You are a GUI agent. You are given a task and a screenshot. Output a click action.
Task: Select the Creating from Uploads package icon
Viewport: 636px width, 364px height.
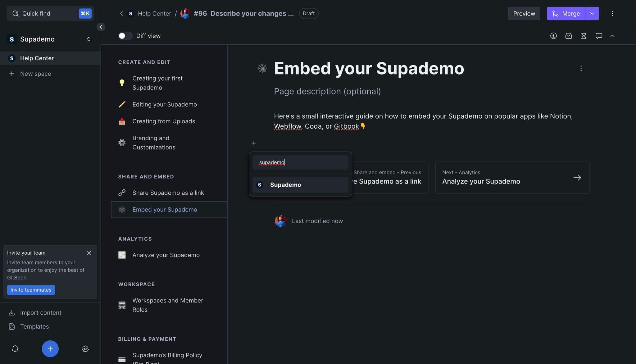(122, 121)
